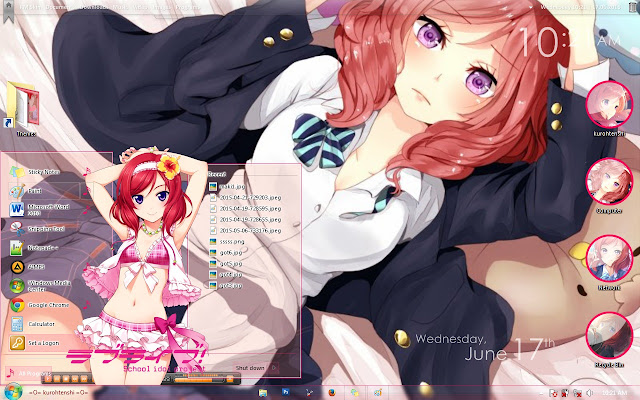Screen dimensions: 640x400
Task: Open Microsoft Word 2010 from Start menu
Action: coord(41,209)
